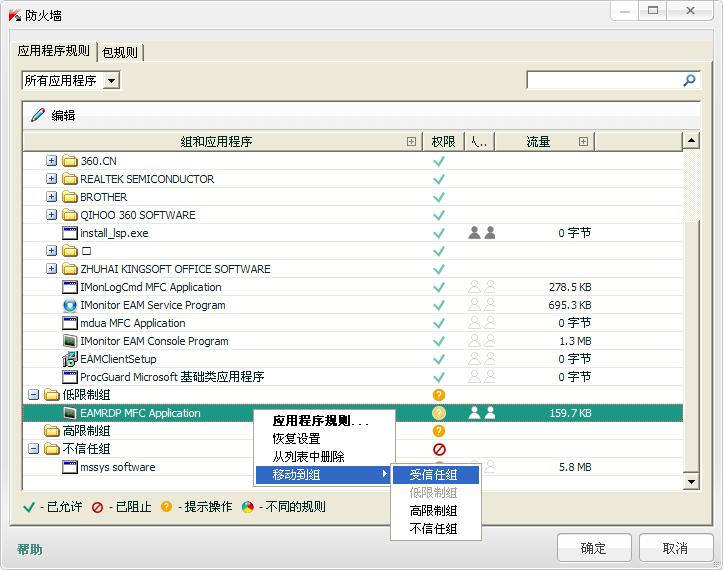Expand the 组和应用程序 column plus button
This screenshot has width=723, height=570.
point(411,142)
